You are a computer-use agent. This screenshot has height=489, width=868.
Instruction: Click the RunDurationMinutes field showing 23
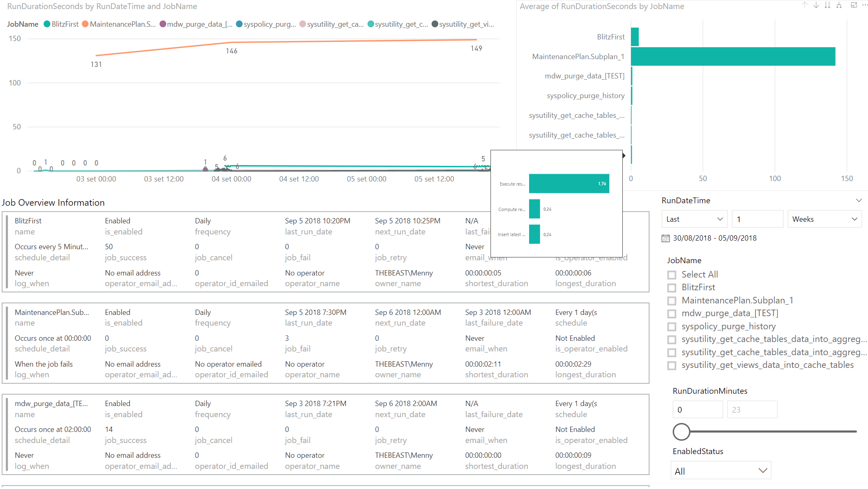[x=752, y=409]
